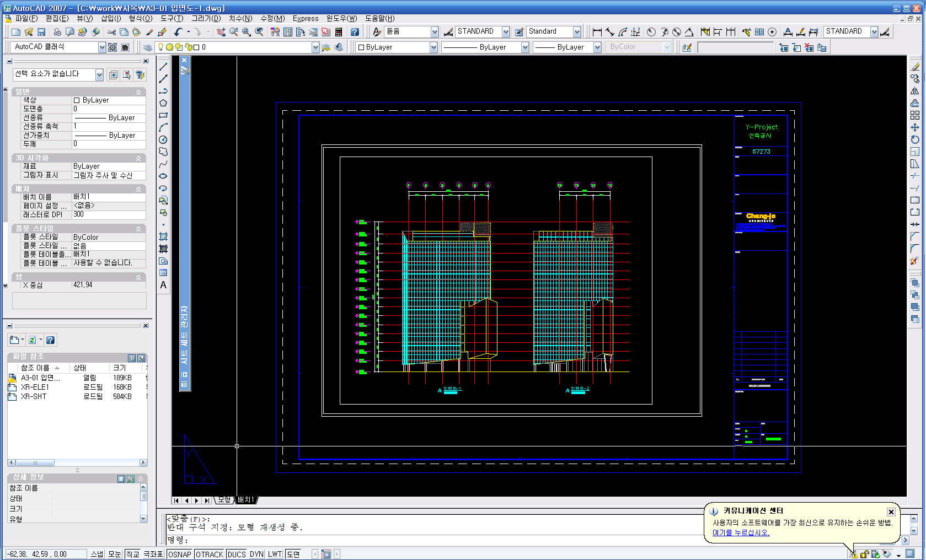The height and width of the screenshot is (560, 926).
Task: Open the AutoCAD 클래식 workspace dropdown
Action: click(101, 47)
